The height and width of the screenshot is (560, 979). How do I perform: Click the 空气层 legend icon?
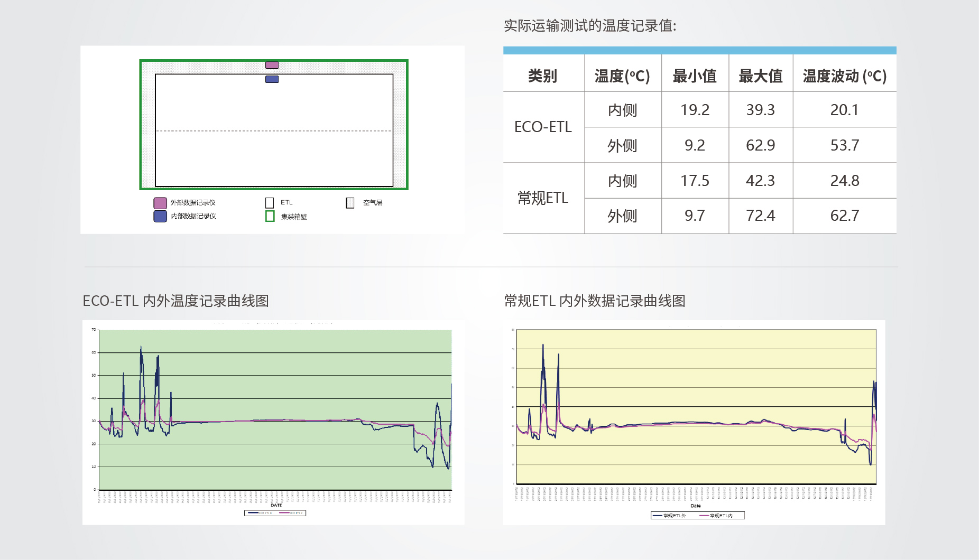(x=349, y=202)
